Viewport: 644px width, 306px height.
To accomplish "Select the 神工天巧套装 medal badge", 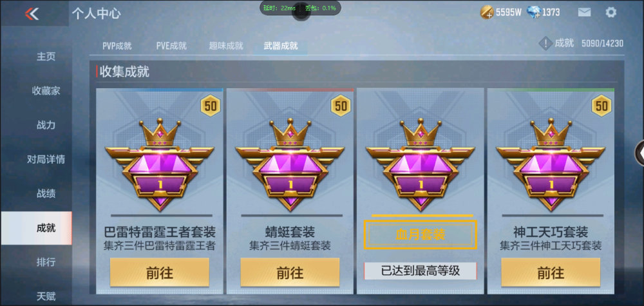I will click(551, 164).
